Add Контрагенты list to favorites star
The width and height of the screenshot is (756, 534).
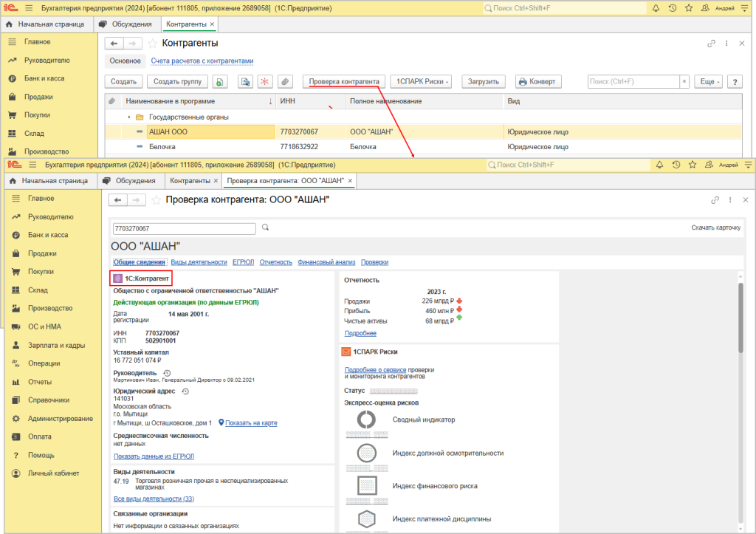pos(152,44)
